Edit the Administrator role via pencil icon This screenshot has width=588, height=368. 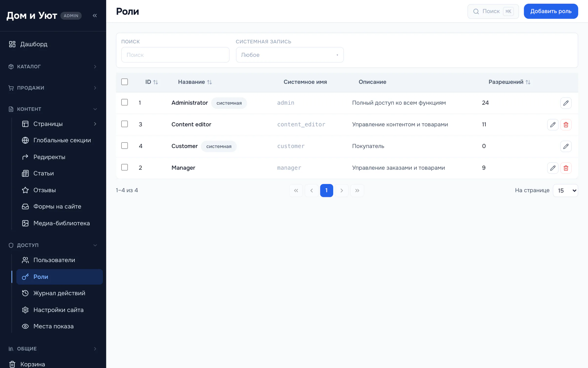tap(566, 103)
